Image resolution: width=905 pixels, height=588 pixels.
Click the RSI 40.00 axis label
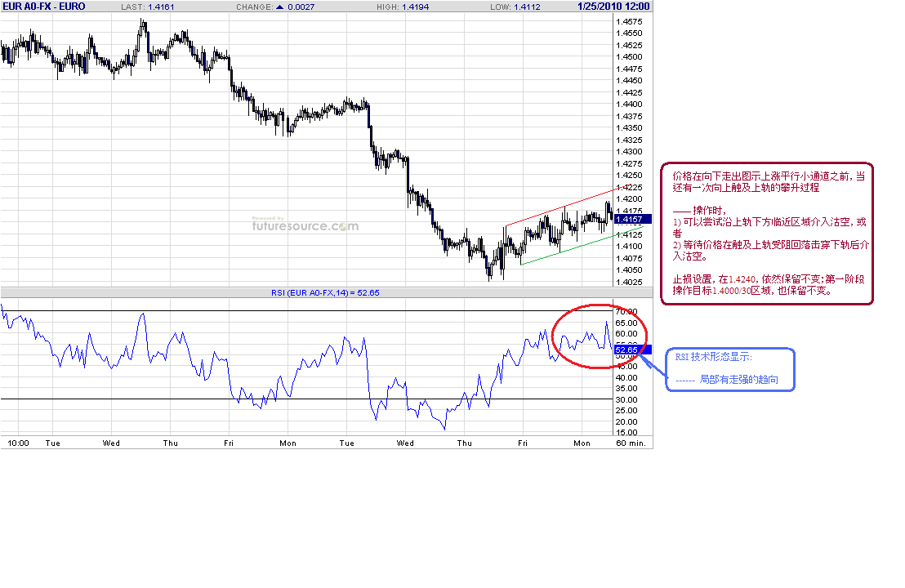[x=626, y=378]
